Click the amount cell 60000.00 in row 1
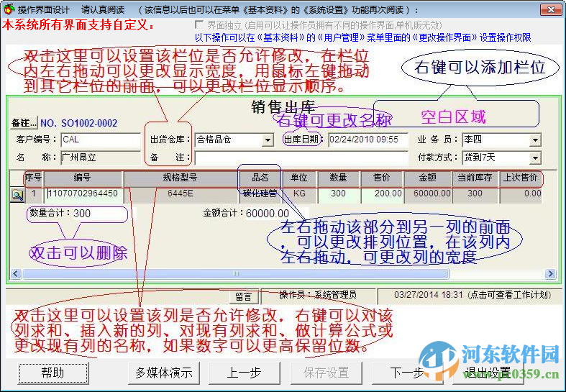Screen dimensions: 566x392 pos(428,194)
